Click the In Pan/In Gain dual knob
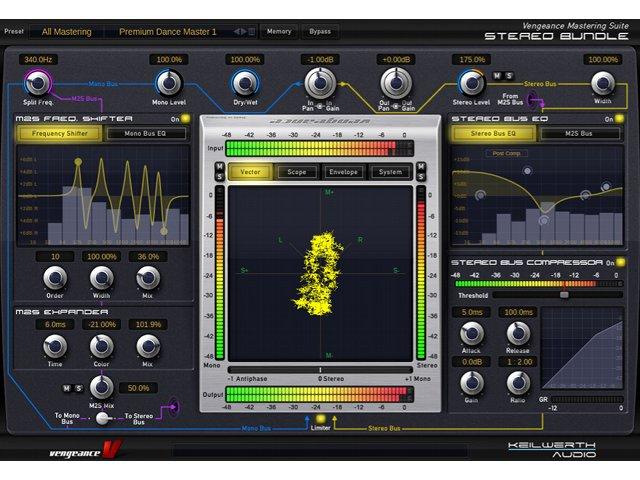 320,82
